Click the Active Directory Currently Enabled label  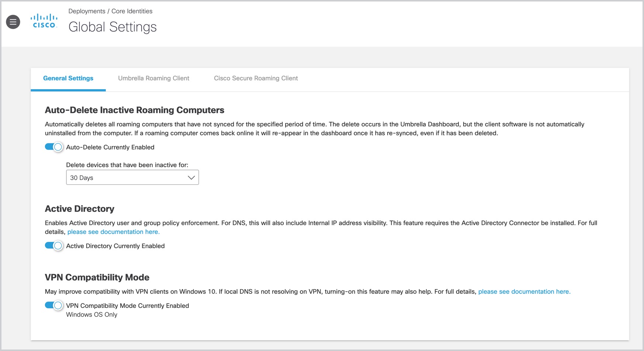coord(115,246)
